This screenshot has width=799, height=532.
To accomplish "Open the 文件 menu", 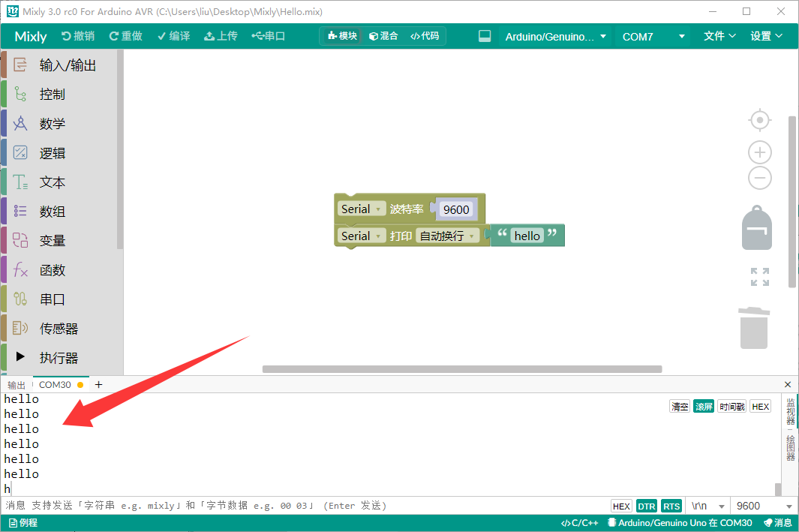I will [719, 36].
